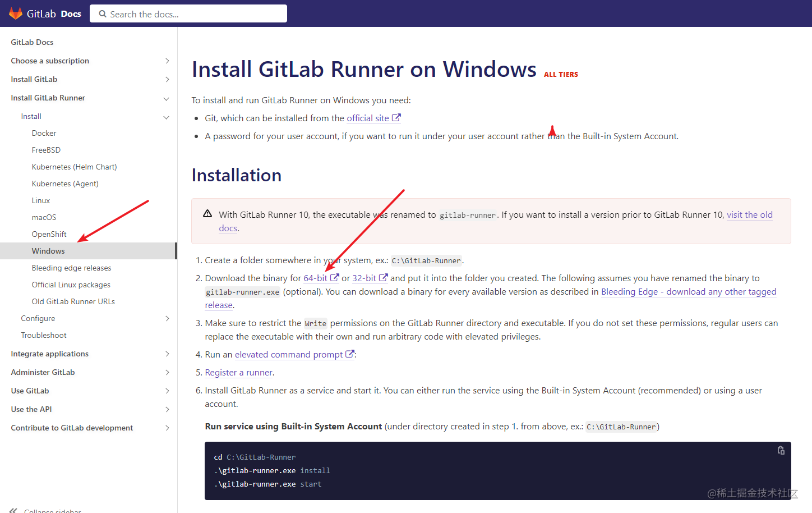The height and width of the screenshot is (513, 812).
Task: Expand Integrate applications chevron
Action: [x=167, y=354]
